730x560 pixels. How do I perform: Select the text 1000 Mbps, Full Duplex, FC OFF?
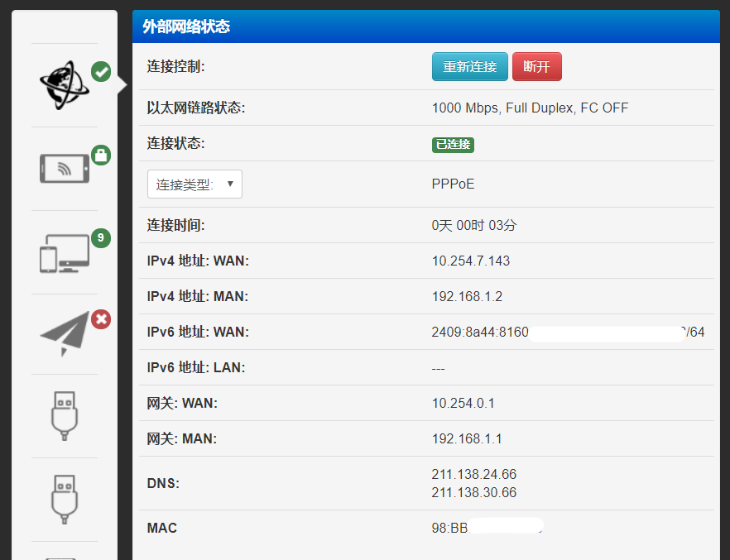tap(530, 108)
